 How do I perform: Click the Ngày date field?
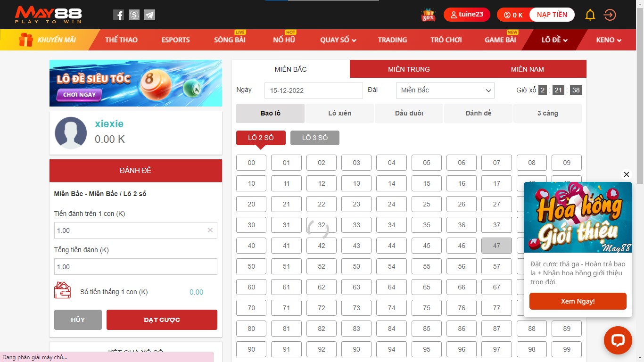click(314, 90)
